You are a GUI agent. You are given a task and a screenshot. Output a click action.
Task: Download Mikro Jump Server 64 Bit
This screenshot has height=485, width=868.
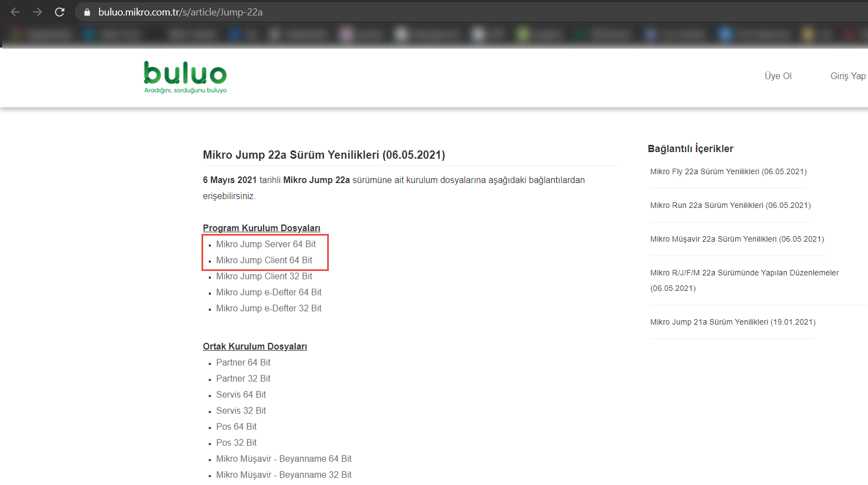266,244
